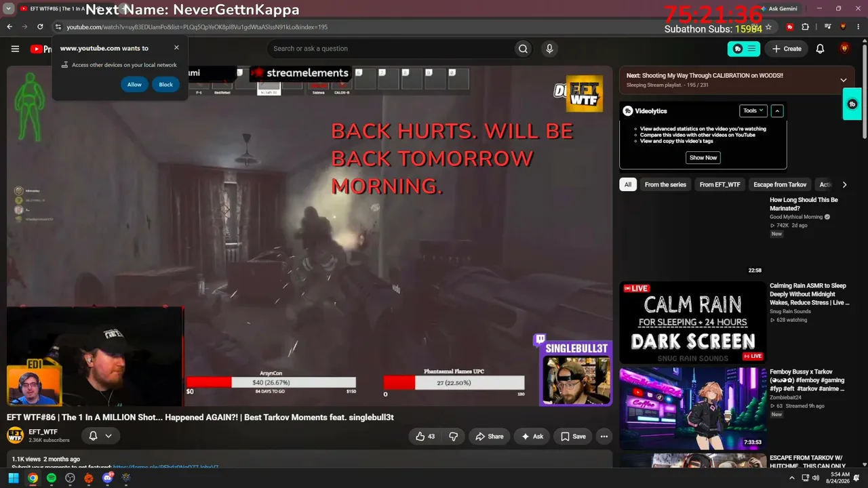
Task: Bookmark this page with the star
Action: 768,27
